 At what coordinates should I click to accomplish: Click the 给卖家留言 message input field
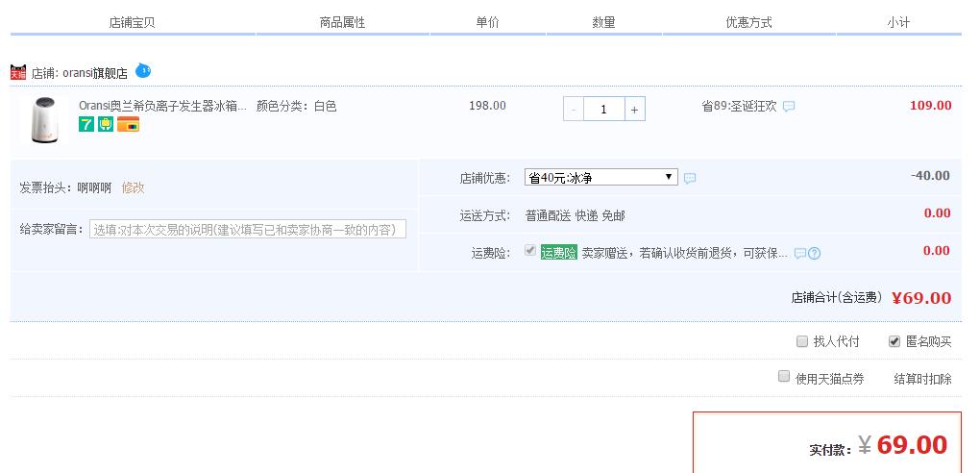(248, 230)
